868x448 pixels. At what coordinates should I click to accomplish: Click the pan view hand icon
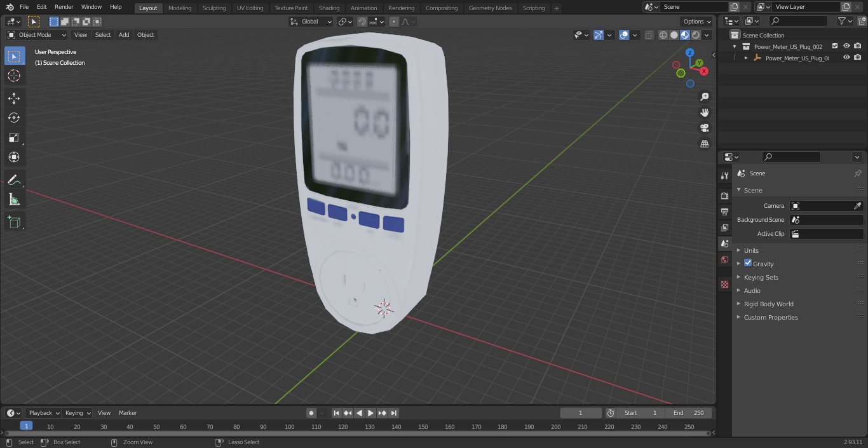point(704,112)
